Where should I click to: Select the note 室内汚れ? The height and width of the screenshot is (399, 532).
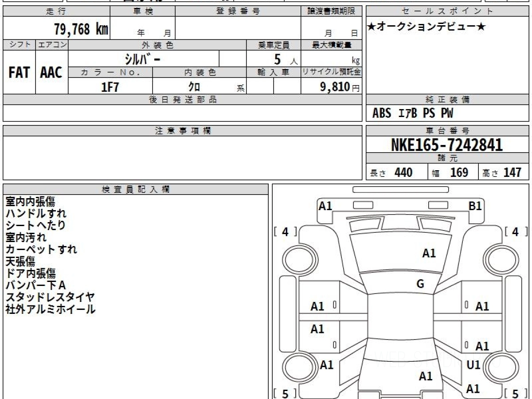tap(26, 237)
